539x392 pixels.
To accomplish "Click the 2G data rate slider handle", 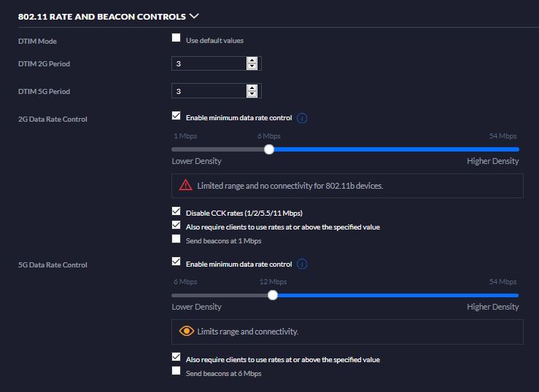I will click(269, 149).
